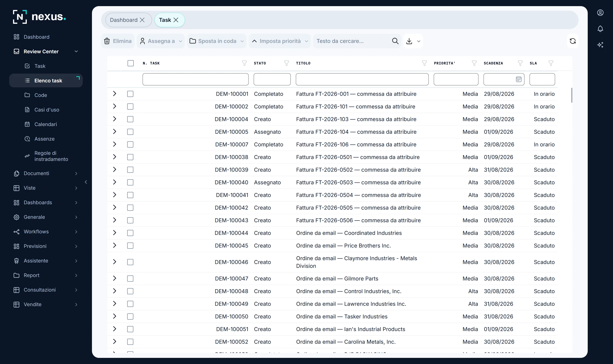Expand the DEM-100002 row

tap(114, 107)
